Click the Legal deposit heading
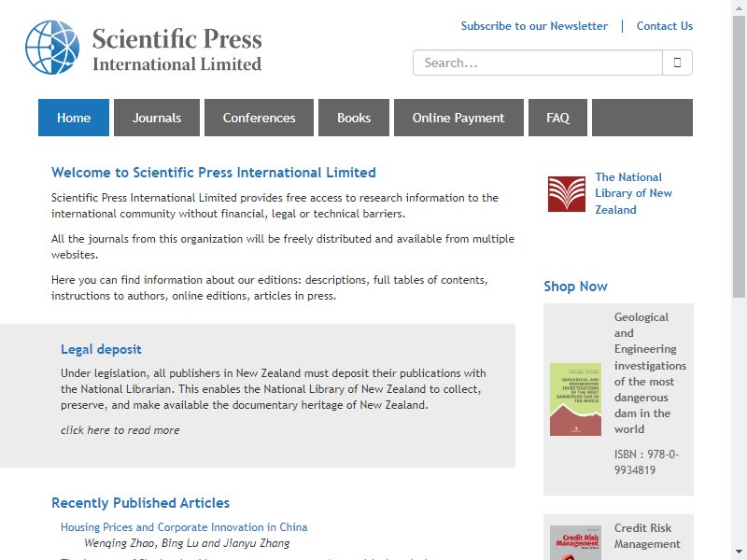Screen dimensions: 747x560 pos(101,349)
